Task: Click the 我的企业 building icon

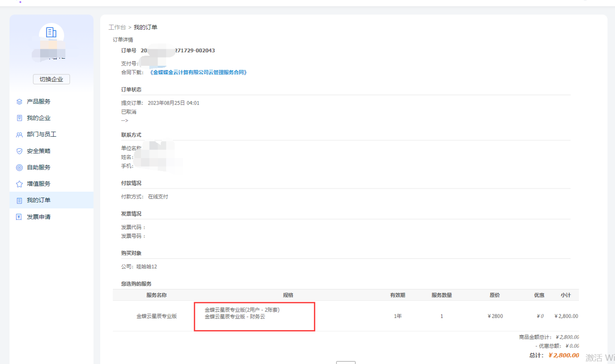Action: pyautogui.click(x=19, y=118)
